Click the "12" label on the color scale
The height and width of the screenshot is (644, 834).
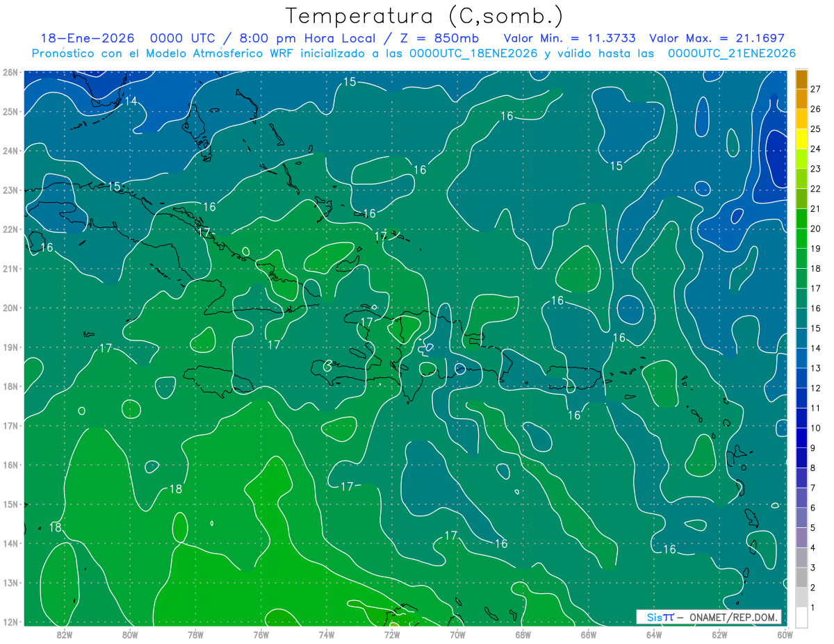[816, 388]
